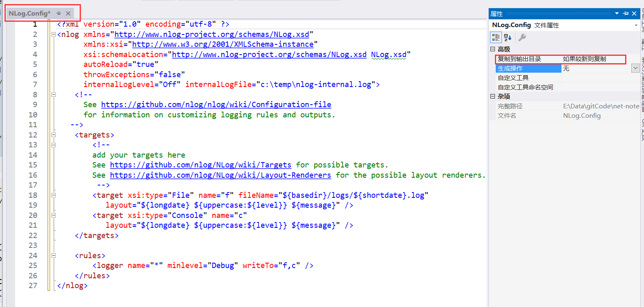Sort properties alphabetically

508,37
